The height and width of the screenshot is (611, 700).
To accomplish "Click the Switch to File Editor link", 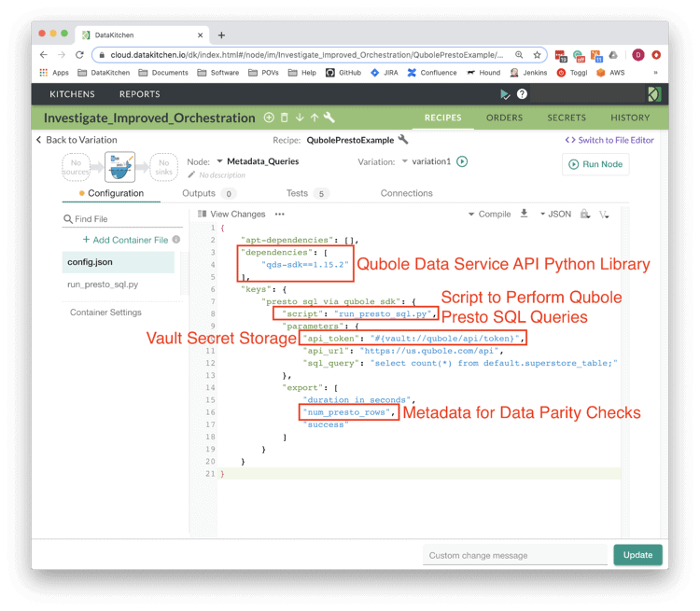I will (x=609, y=140).
